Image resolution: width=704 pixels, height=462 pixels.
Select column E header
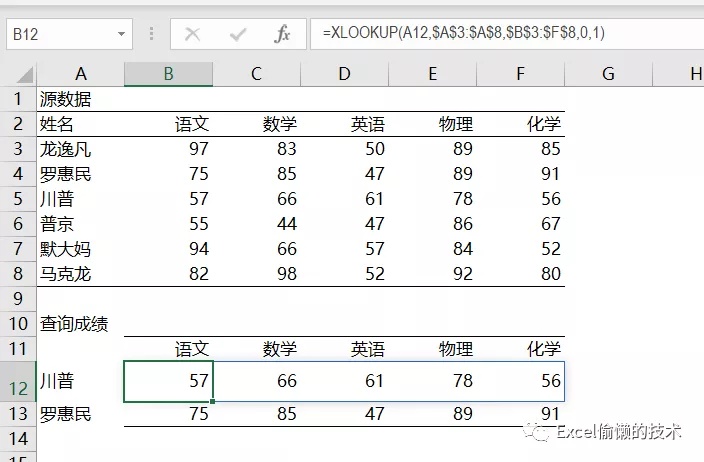pyautogui.click(x=432, y=74)
